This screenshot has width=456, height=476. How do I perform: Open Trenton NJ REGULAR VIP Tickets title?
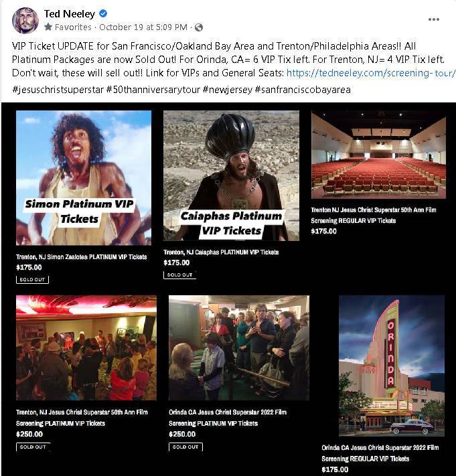(374, 215)
